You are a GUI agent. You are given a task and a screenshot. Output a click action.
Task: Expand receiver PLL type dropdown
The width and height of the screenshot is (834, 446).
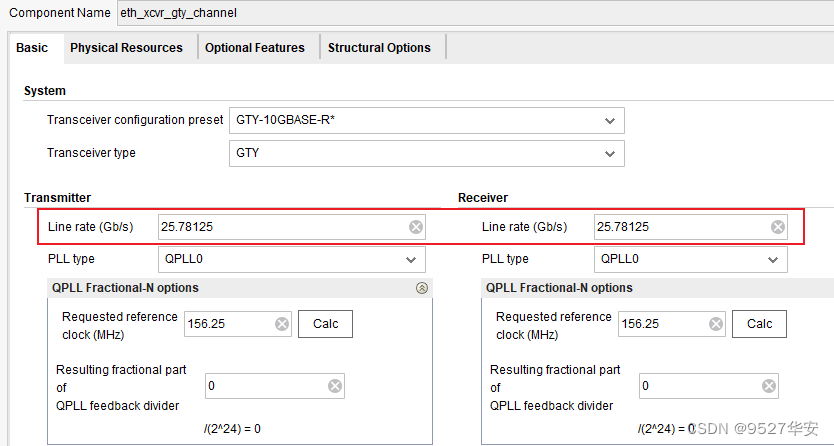pos(772,260)
